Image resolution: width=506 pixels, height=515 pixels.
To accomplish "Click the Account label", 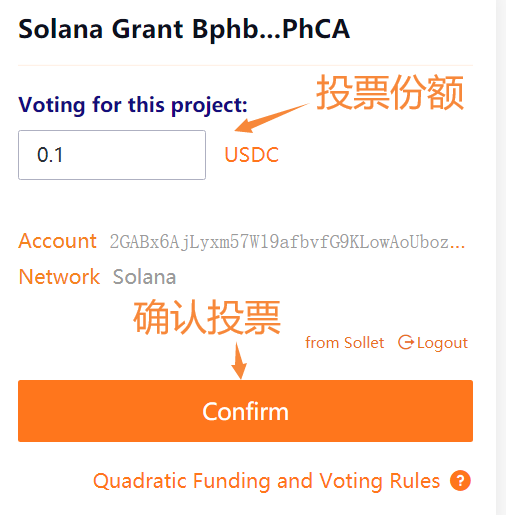I will coord(57,241).
